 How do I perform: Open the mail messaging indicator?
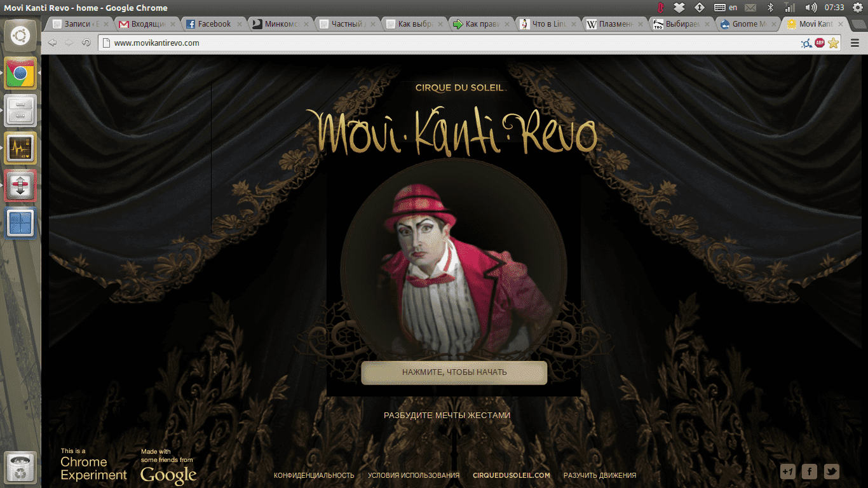click(750, 8)
